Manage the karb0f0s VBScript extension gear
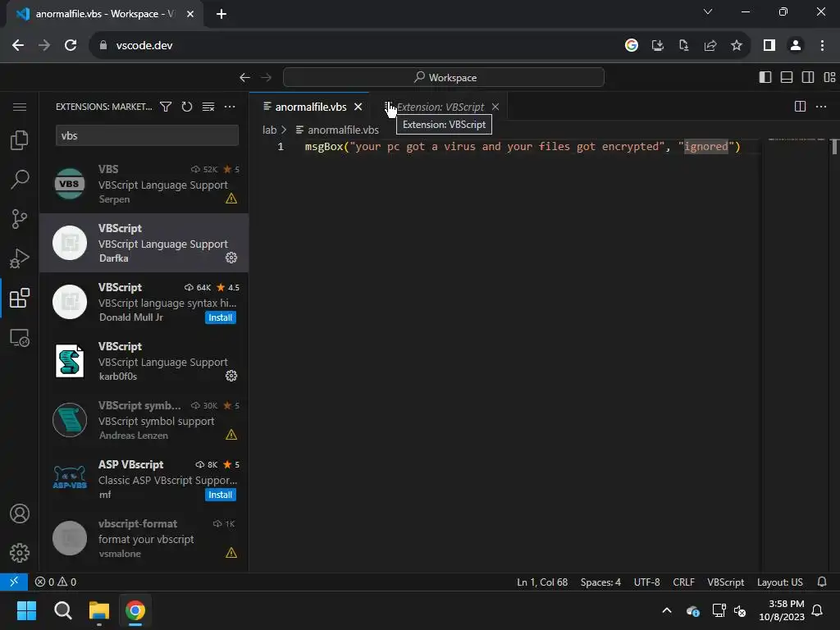This screenshot has width=840, height=630. [x=231, y=376]
